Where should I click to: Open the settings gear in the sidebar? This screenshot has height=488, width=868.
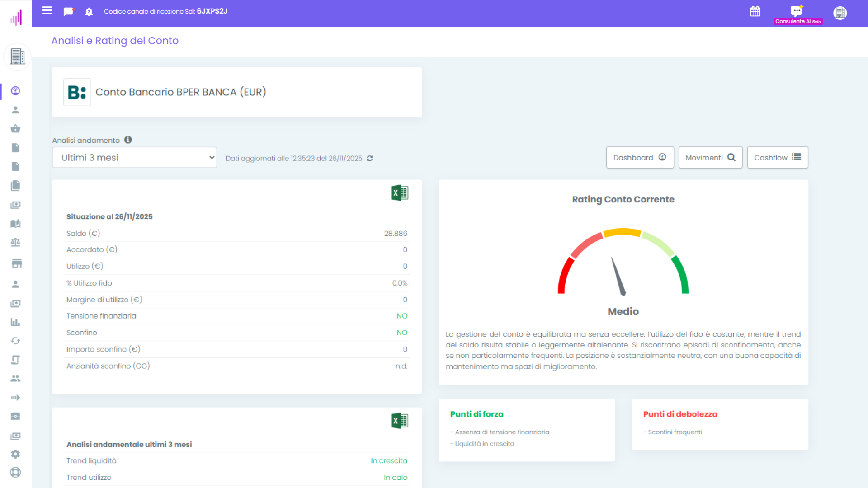coord(15,454)
